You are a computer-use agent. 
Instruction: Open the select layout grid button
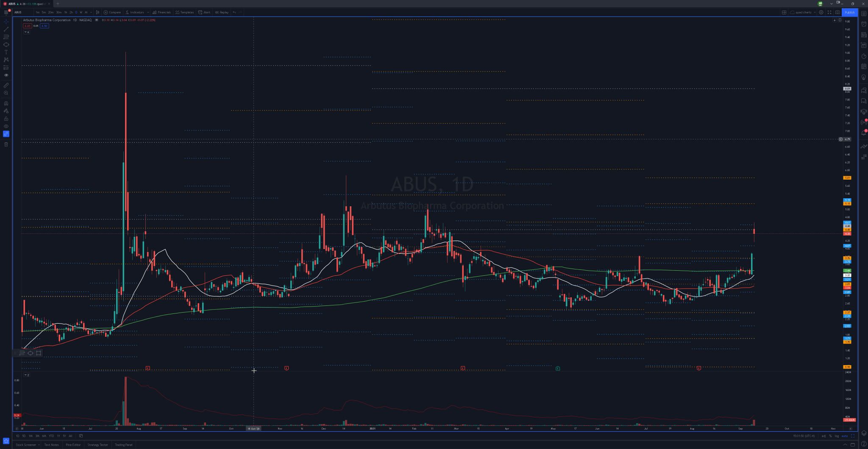[784, 12]
